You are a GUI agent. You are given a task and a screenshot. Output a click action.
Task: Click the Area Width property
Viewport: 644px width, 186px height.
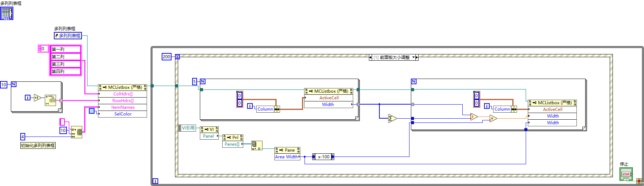point(287,157)
